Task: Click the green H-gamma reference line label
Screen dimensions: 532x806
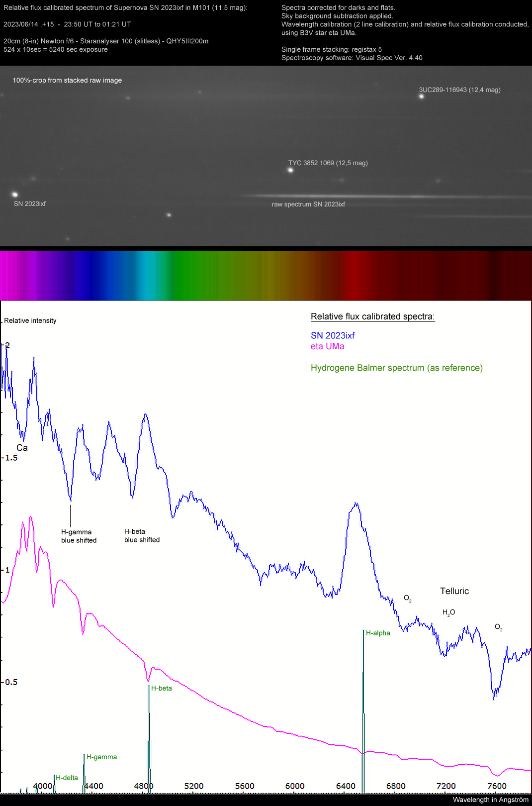Action: pos(102,757)
